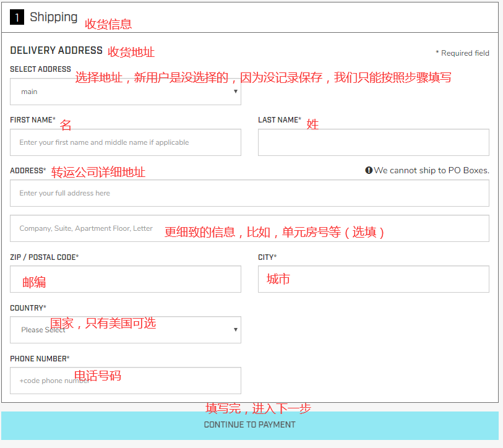Screen dimensions: 503x448
Task: Click the PHONE NUMBER field label
Action: (40, 359)
